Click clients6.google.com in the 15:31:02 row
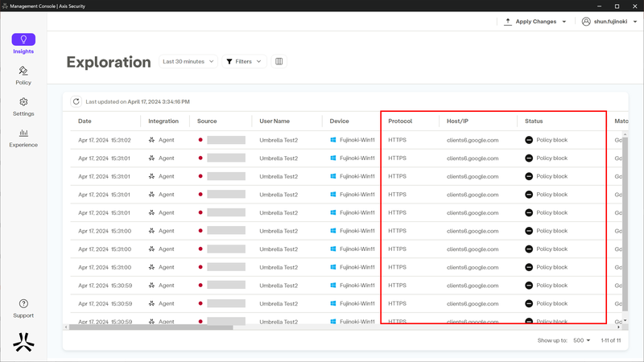Image resolution: width=644 pixels, height=362 pixels. [473, 140]
